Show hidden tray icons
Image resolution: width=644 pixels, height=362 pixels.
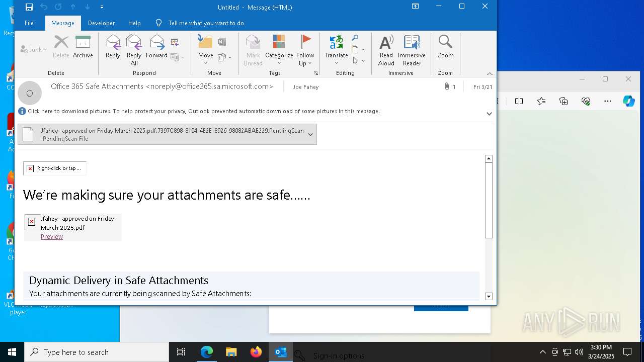point(542,352)
